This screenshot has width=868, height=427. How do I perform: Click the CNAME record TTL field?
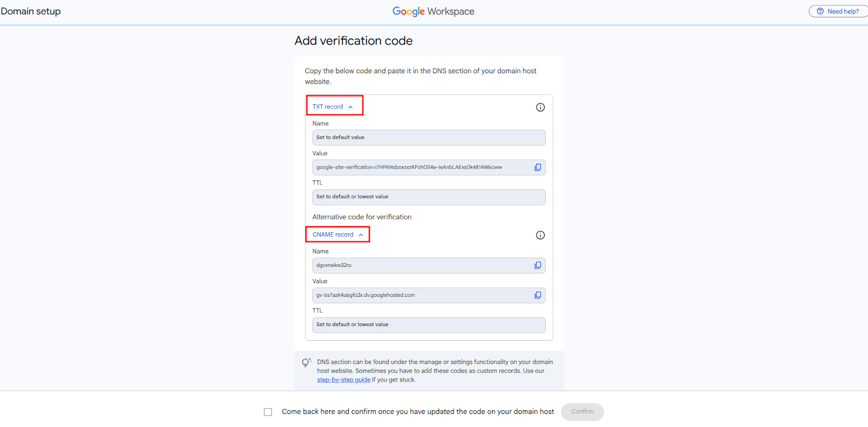pyautogui.click(x=429, y=325)
